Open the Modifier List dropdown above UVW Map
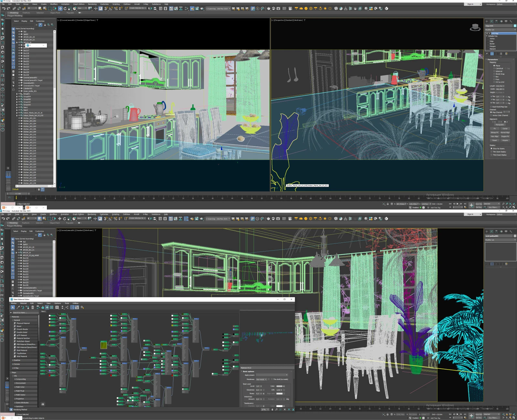 tap(500, 30)
